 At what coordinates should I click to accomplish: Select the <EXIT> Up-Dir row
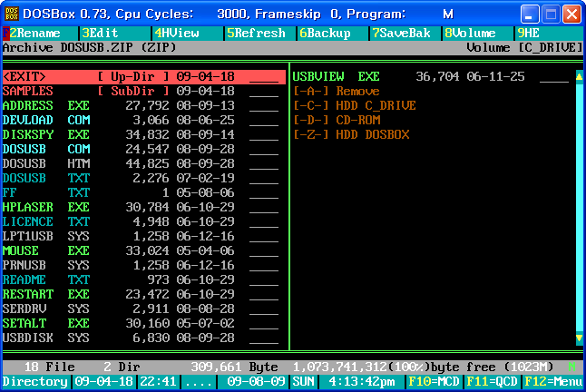[144, 76]
